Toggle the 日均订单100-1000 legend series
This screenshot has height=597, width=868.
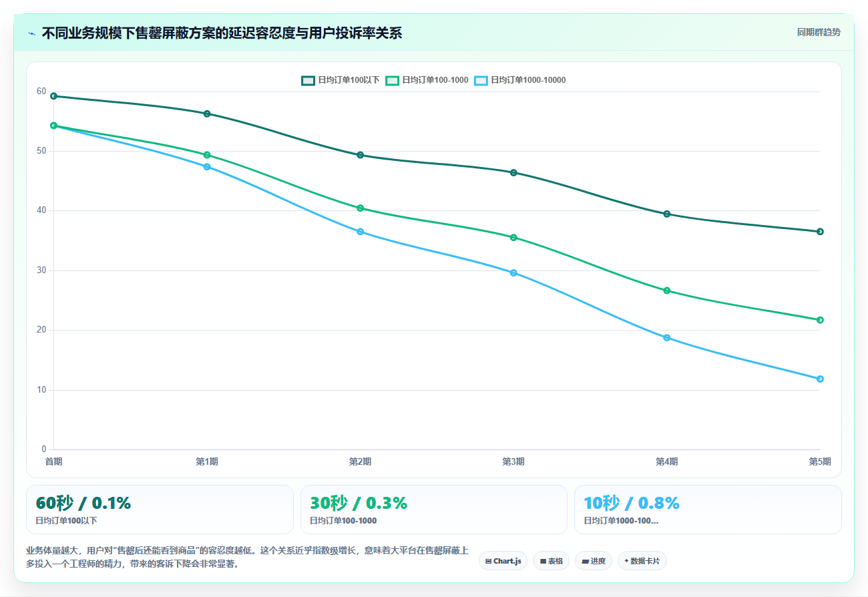pyautogui.click(x=427, y=80)
